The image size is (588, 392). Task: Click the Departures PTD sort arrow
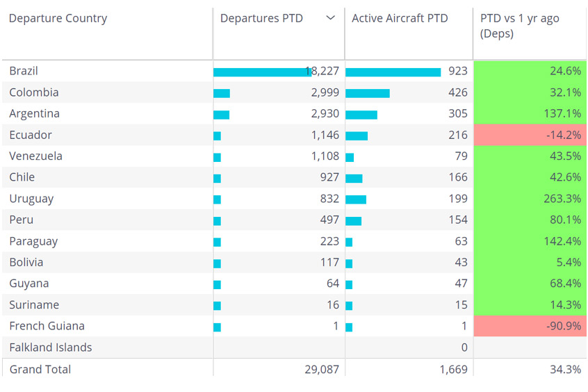pos(330,19)
